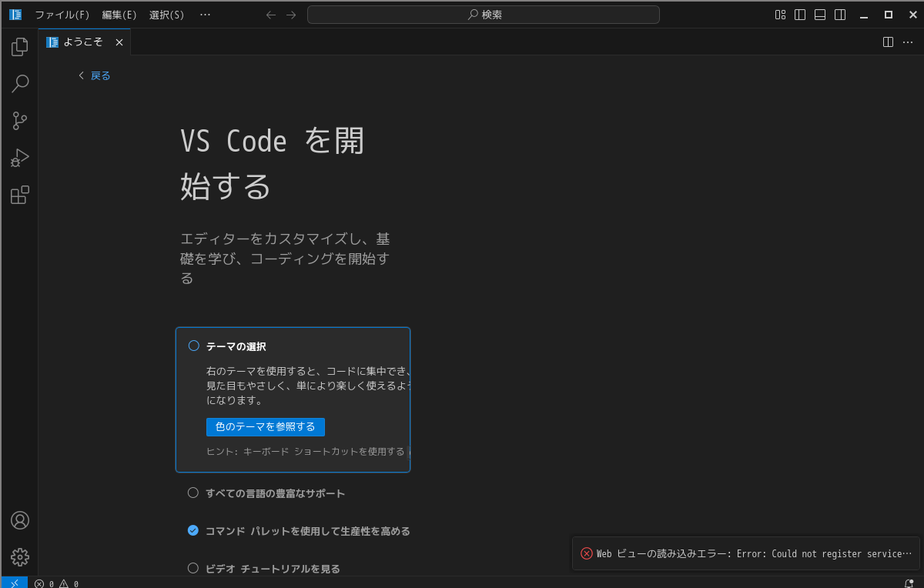The height and width of the screenshot is (588, 924).
Task: Open editor more actions ellipsis
Action: [908, 42]
